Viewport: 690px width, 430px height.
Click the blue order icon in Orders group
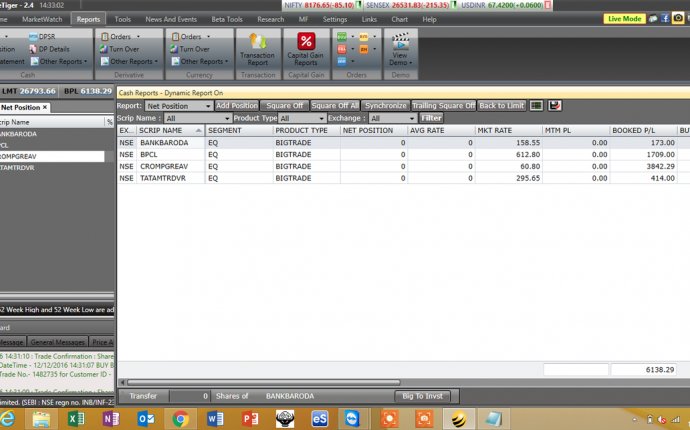342,61
